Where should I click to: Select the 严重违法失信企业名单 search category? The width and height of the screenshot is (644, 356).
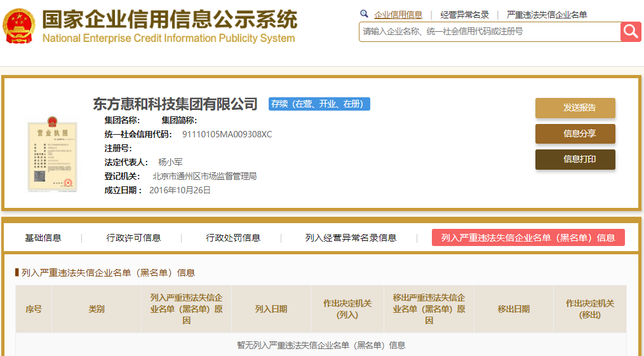tap(547, 15)
